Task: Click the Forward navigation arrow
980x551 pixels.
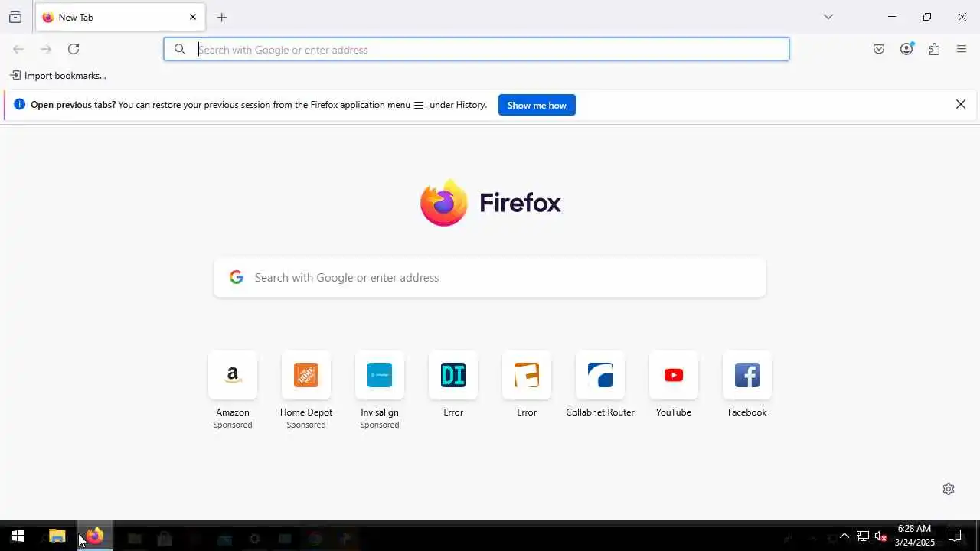Action: point(46,49)
